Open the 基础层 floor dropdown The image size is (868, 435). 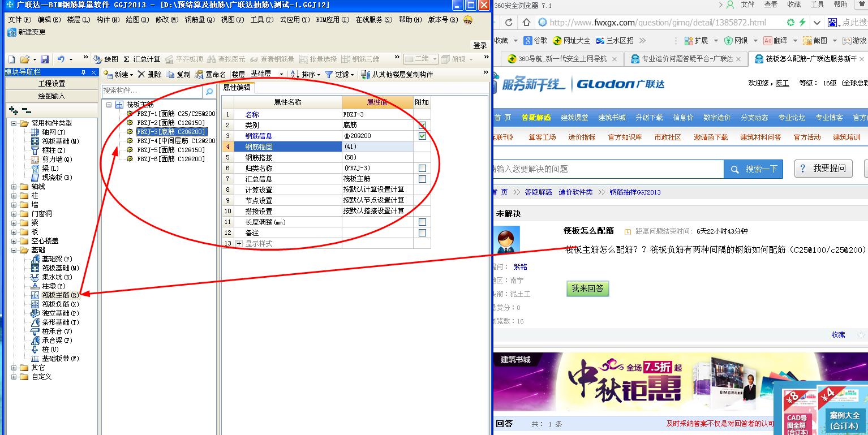281,75
